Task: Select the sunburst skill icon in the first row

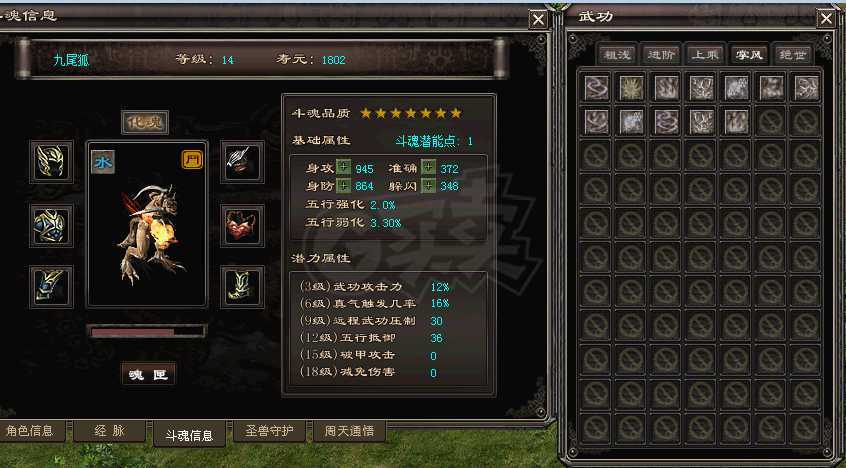Action: click(x=631, y=87)
